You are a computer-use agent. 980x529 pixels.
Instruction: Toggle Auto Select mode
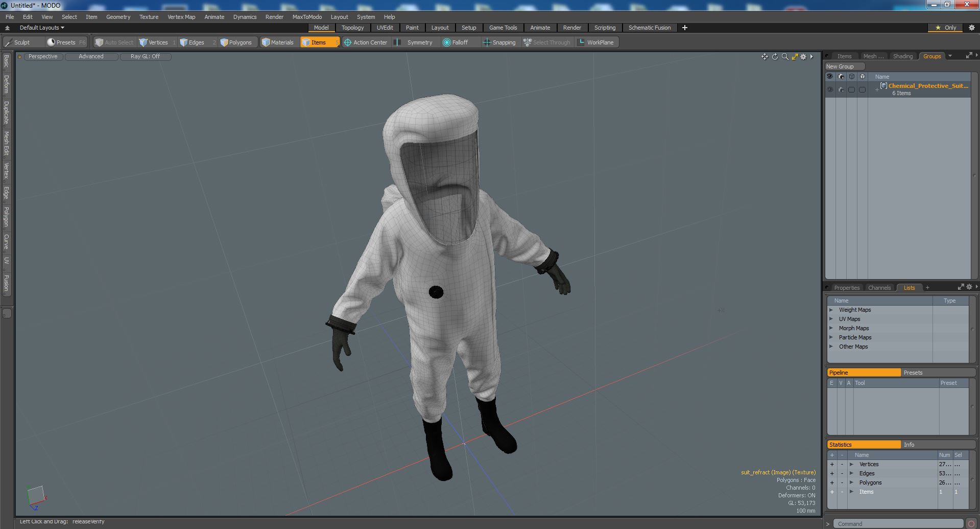(114, 42)
